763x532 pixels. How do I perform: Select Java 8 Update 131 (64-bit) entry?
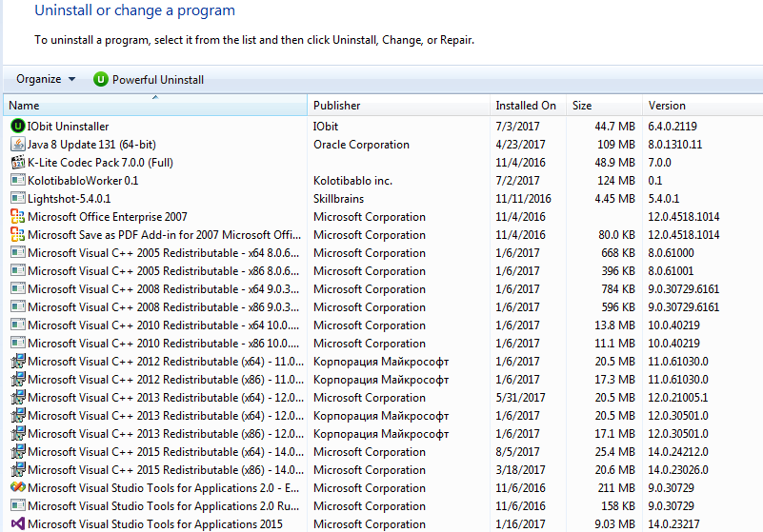pyautogui.click(x=91, y=145)
